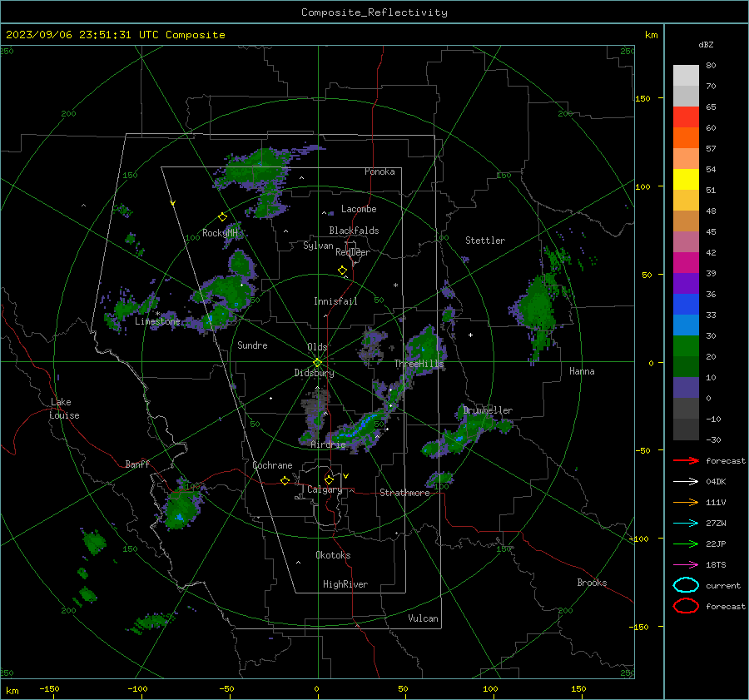Click the blue storm cell near Airdrie
The height and width of the screenshot is (700, 749).
click(357, 429)
